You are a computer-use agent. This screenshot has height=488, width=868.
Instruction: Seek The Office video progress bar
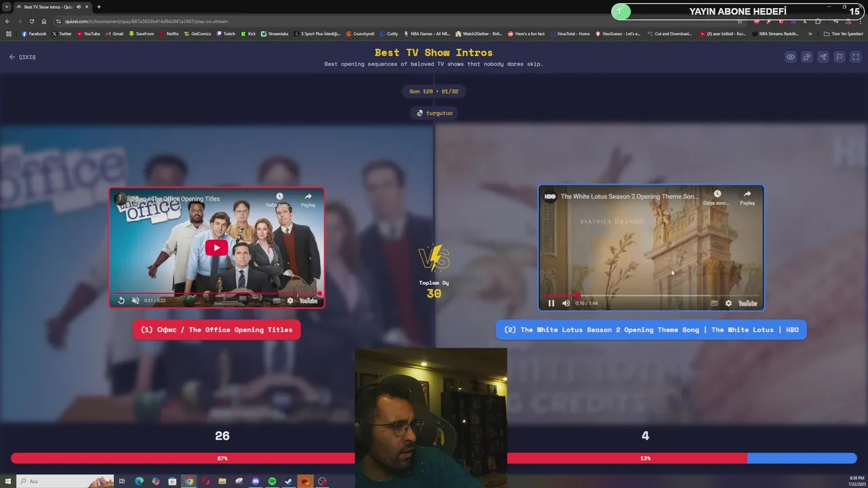click(x=216, y=293)
